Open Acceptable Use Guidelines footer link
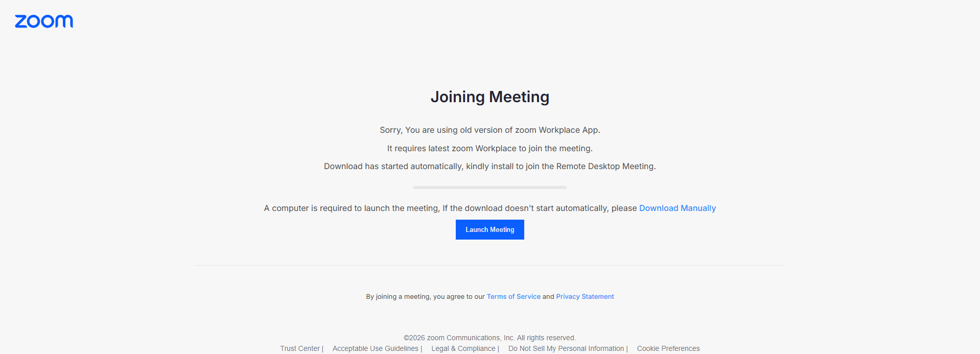The width and height of the screenshot is (980, 354). point(376,348)
